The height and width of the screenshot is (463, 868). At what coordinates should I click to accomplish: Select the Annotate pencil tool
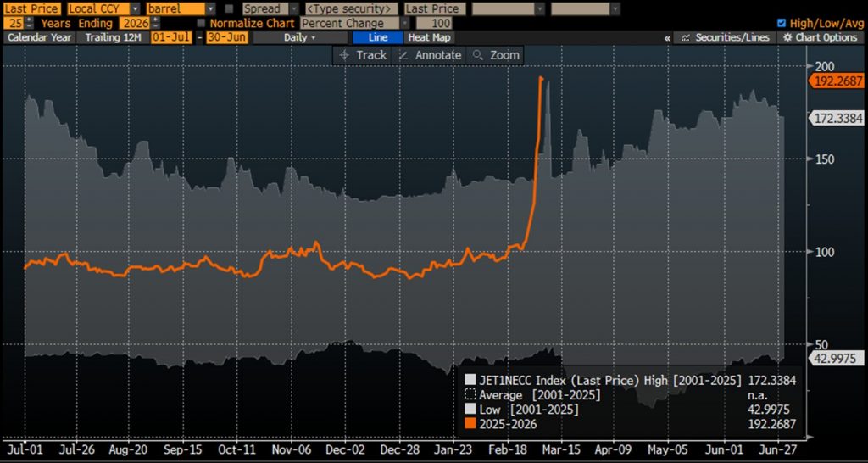[x=429, y=55]
